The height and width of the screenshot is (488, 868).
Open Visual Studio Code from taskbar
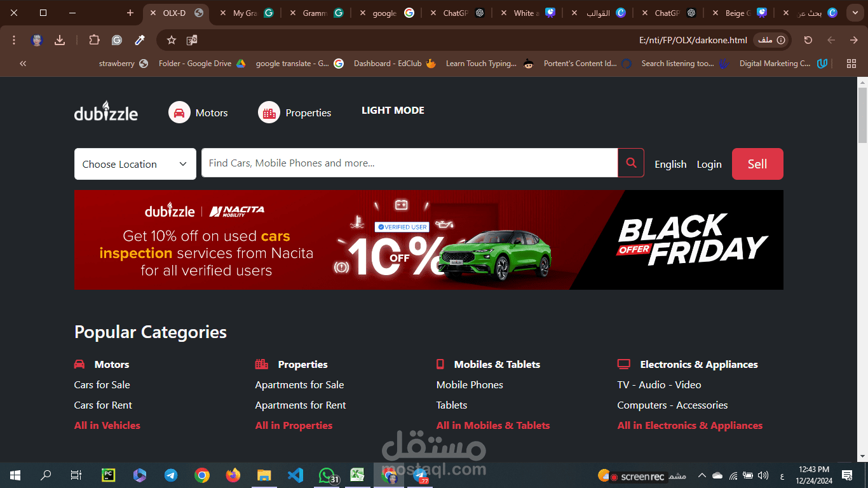pyautogui.click(x=295, y=475)
